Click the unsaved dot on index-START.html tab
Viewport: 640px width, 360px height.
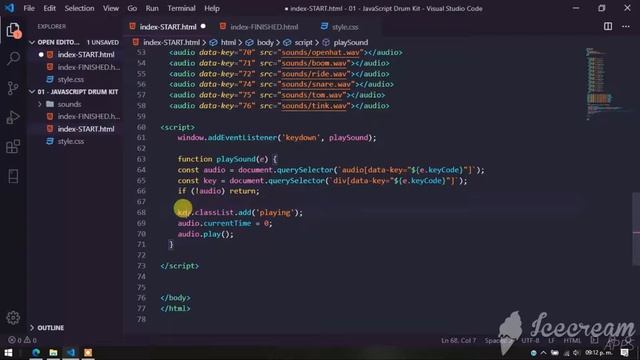pyautogui.click(x=203, y=27)
